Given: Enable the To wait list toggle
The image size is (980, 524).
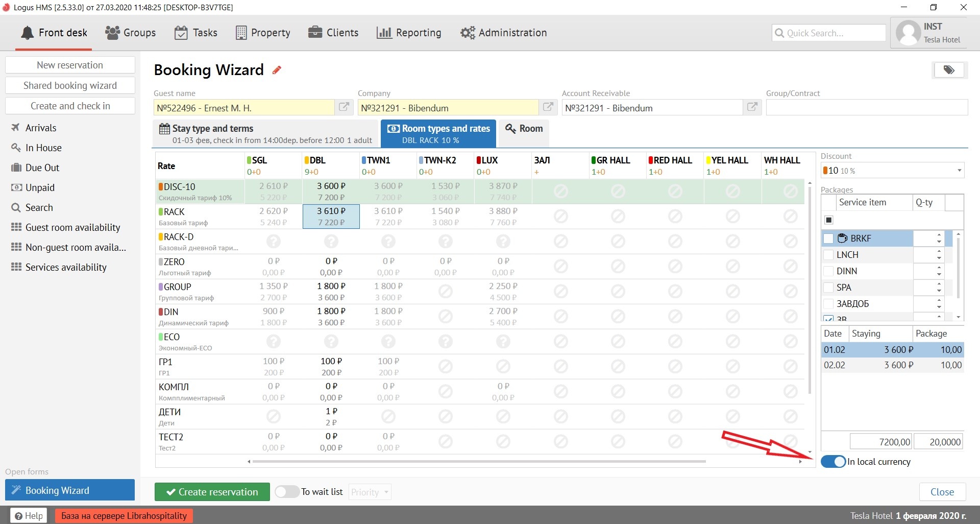Looking at the screenshot, I should (287, 492).
